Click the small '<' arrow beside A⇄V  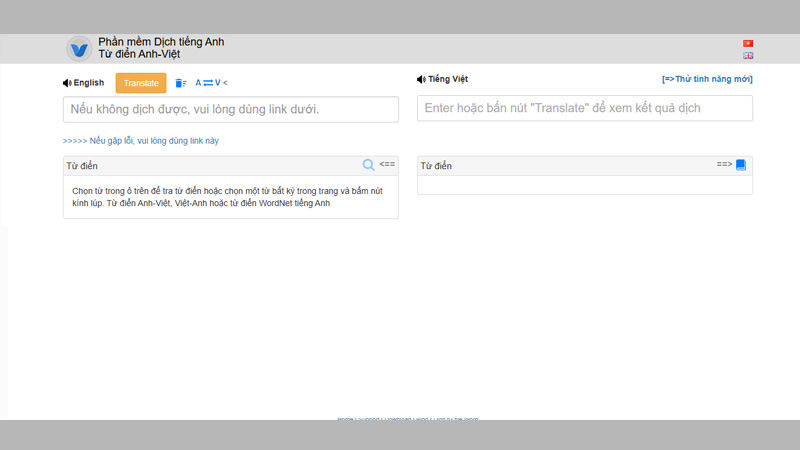click(x=225, y=83)
